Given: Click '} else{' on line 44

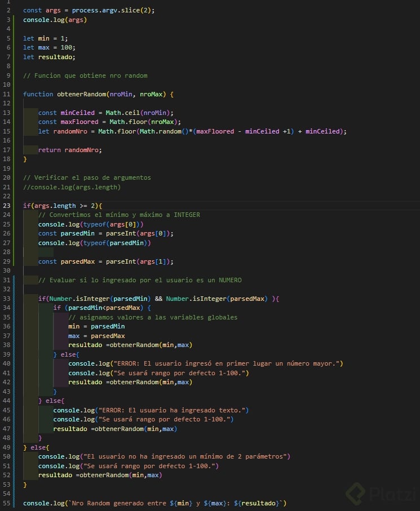Looking at the screenshot, I should pos(51,401).
